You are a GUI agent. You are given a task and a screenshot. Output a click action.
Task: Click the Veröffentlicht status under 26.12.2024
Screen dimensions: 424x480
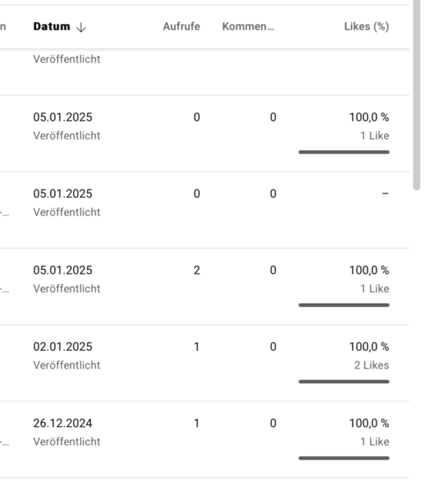pyautogui.click(x=67, y=442)
